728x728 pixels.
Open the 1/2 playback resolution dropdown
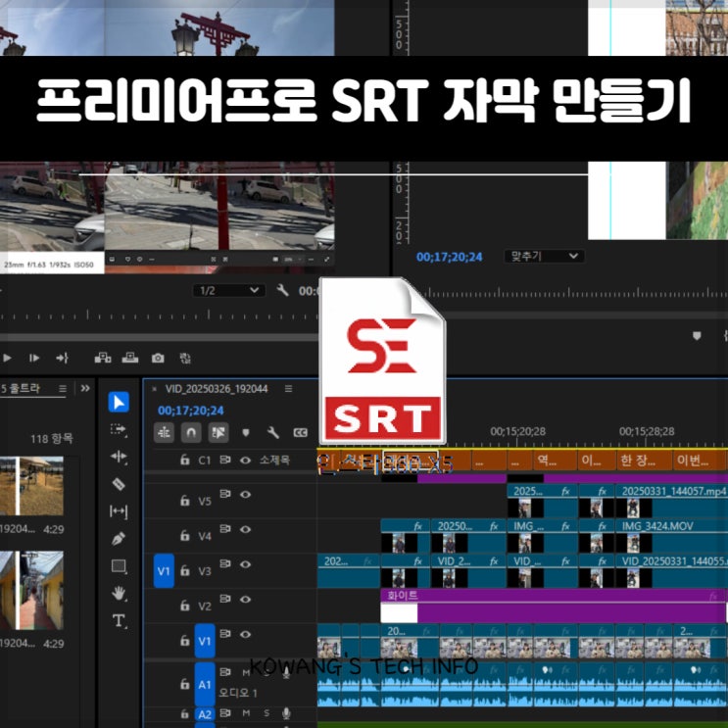click(229, 291)
